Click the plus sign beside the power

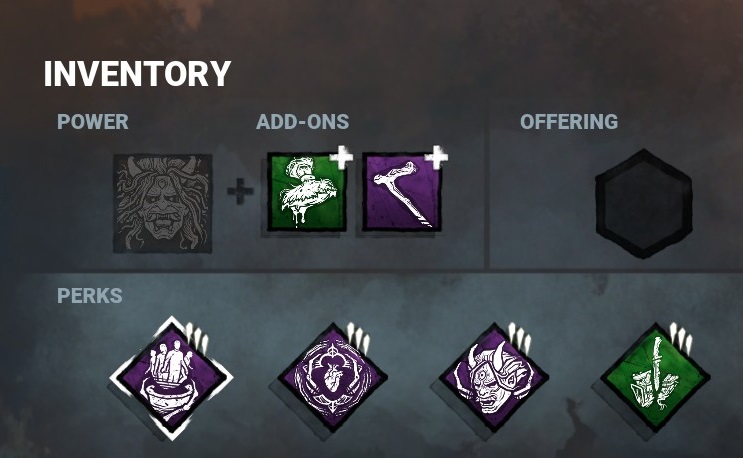point(240,191)
